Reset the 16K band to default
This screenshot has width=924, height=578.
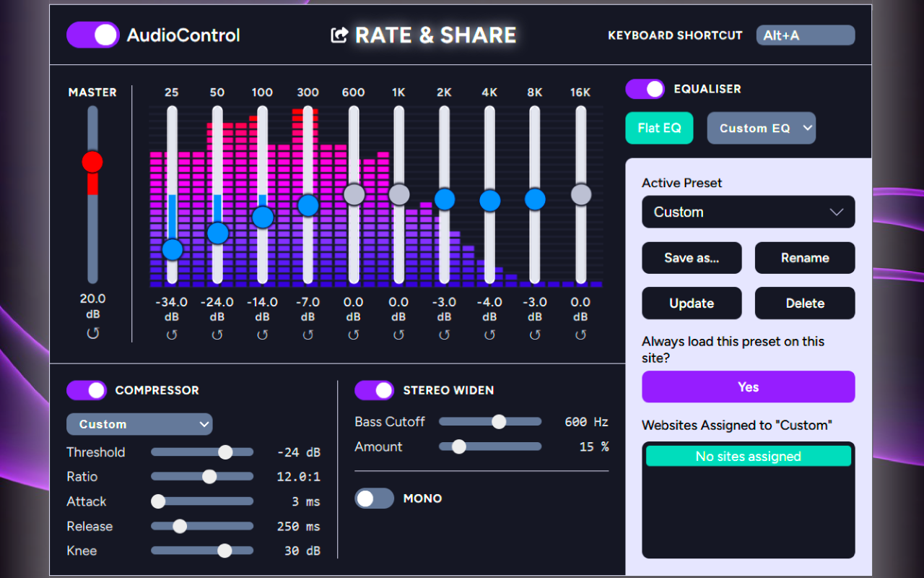click(x=580, y=335)
